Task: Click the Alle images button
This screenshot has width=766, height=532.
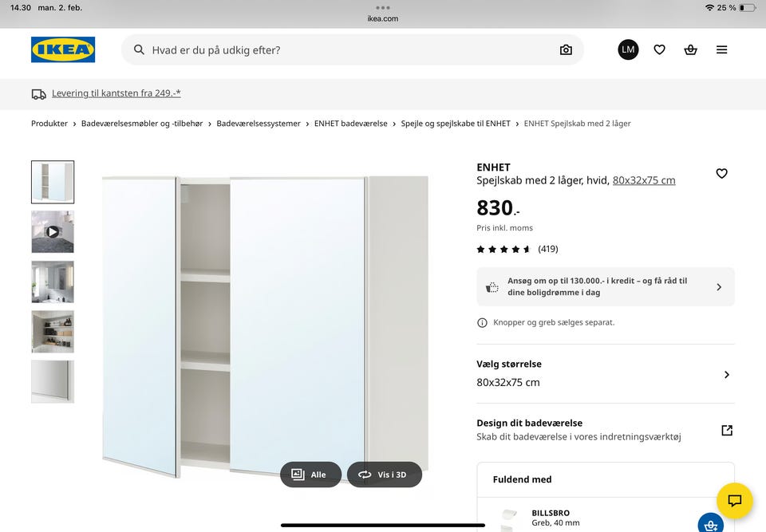Action: click(310, 474)
